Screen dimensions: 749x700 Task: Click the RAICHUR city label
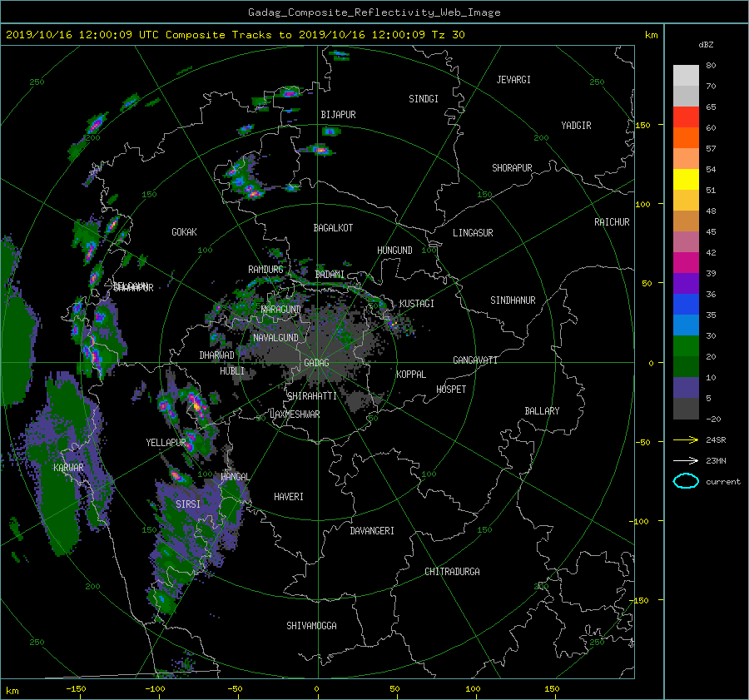(612, 222)
